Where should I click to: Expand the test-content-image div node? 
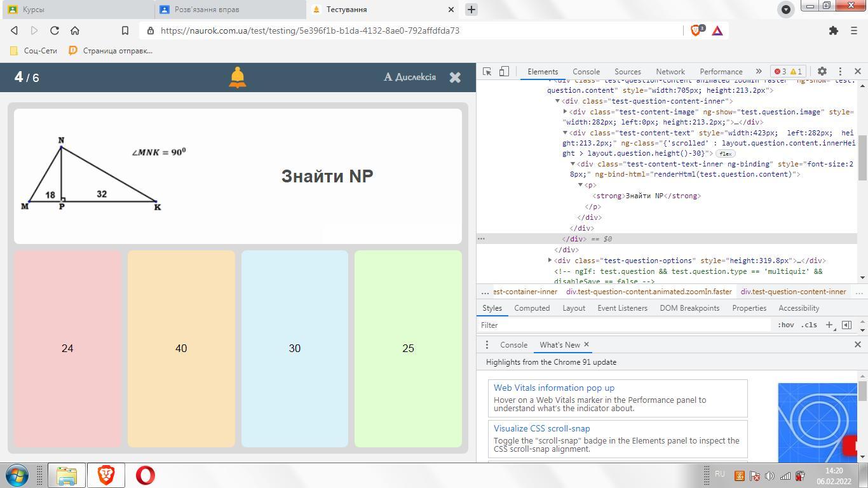point(566,112)
